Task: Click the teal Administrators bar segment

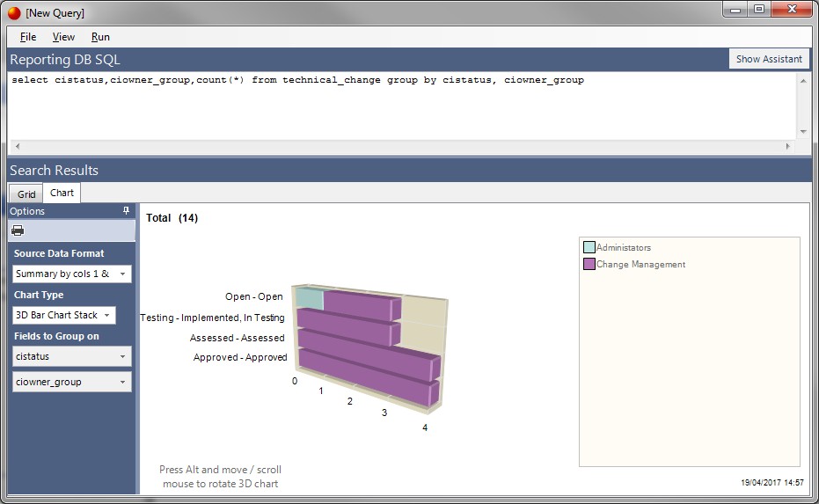Action: click(310, 298)
